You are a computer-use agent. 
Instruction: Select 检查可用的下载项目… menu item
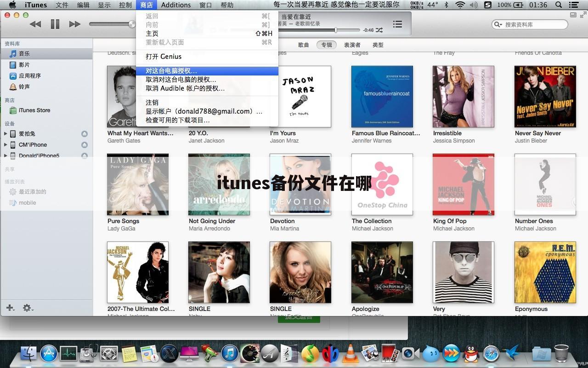tap(207, 120)
